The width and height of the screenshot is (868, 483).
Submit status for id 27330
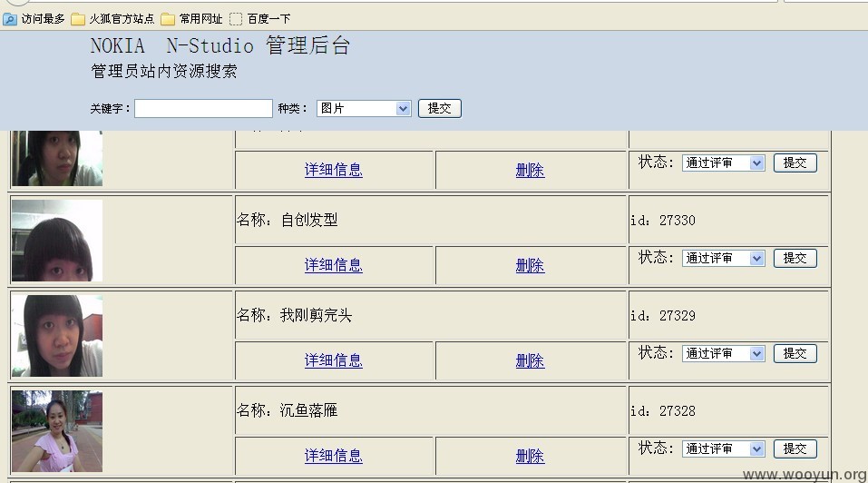coord(795,258)
